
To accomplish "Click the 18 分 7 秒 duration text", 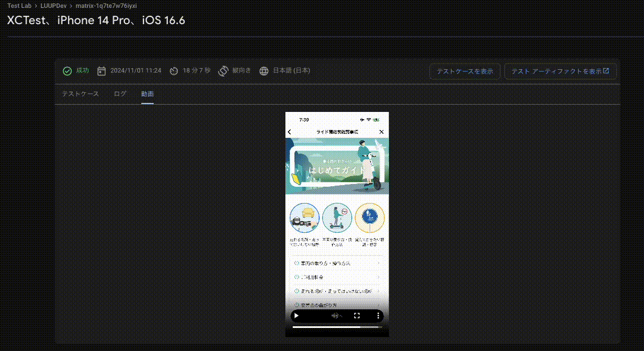I will click(x=196, y=71).
